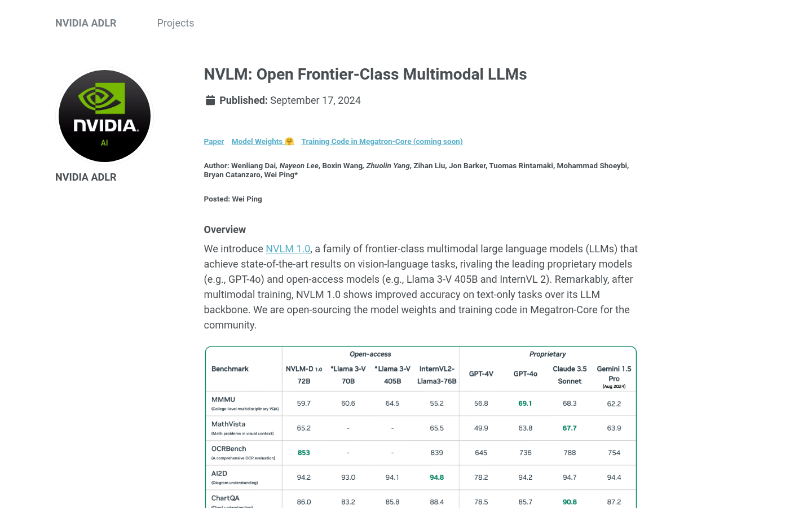Image resolution: width=812 pixels, height=508 pixels.
Task: Click the Overview section heading
Action: pos(224,230)
